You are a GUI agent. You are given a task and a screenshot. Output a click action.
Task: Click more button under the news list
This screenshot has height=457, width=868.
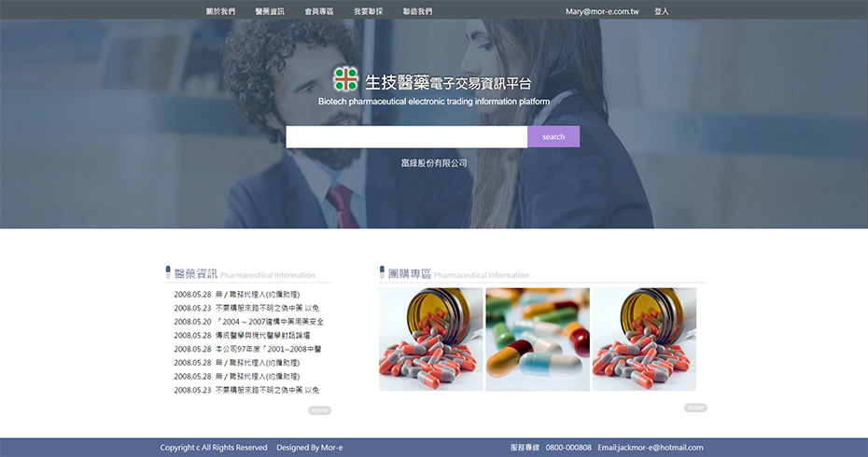click(x=320, y=410)
